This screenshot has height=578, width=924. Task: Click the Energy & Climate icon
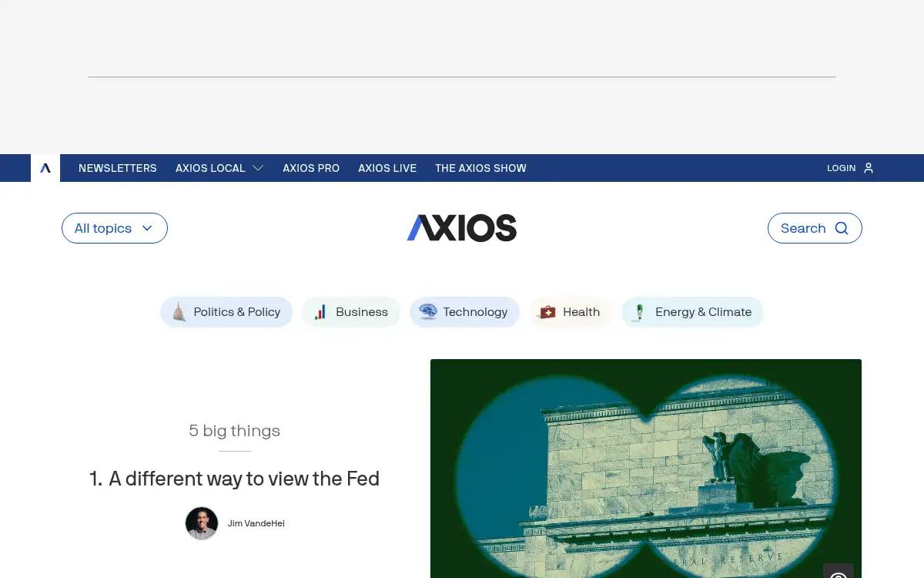click(x=639, y=312)
